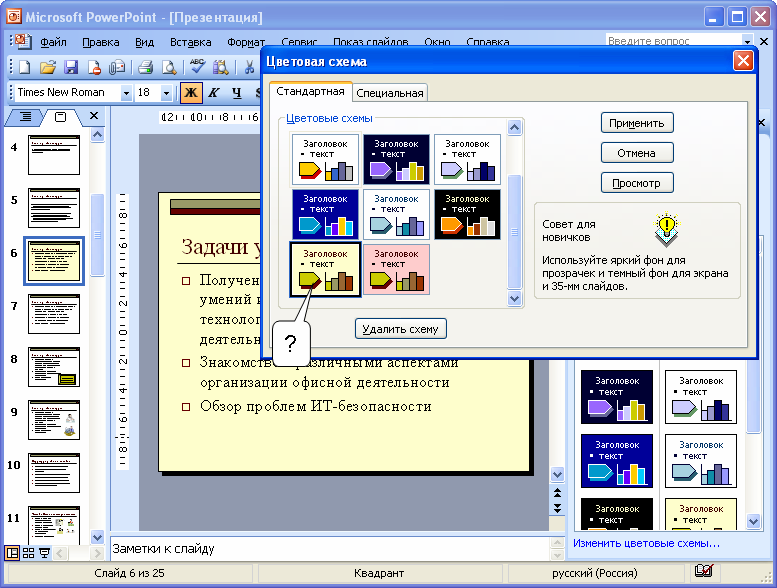This screenshot has height=588, width=777.
Task: Open Print Preview using the magnifier page icon
Action: [x=169, y=67]
